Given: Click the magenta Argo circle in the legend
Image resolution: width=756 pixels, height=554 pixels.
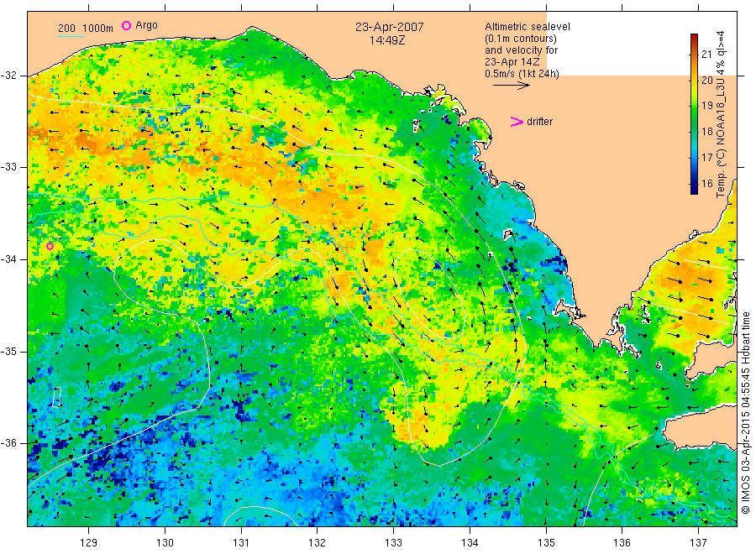Looking at the screenshot, I should (126, 25).
